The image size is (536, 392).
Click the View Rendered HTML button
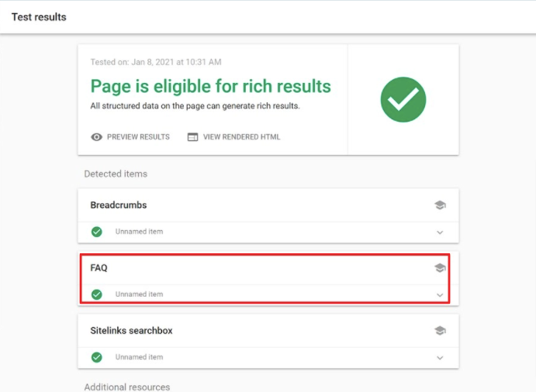[x=241, y=137]
